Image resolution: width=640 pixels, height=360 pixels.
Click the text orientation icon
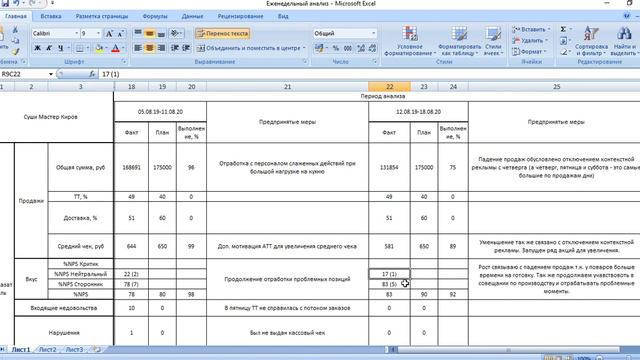point(175,33)
